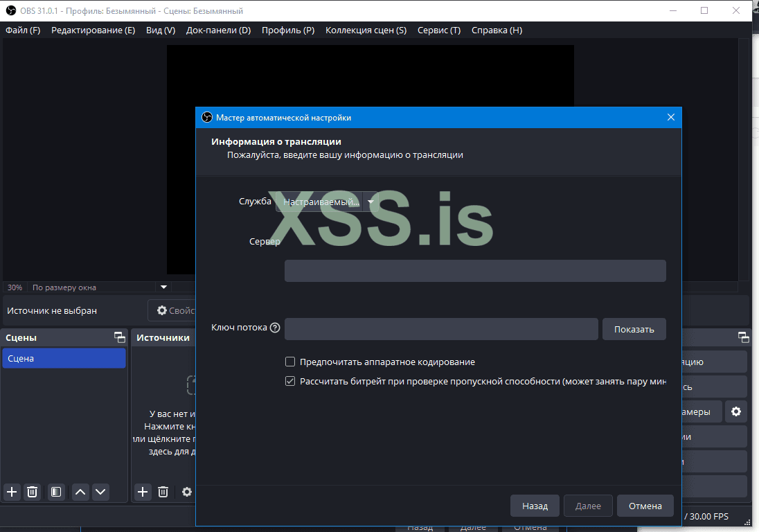Screen dimensions: 759x532
Task: Move scene up arrow icon
Action: (x=80, y=492)
